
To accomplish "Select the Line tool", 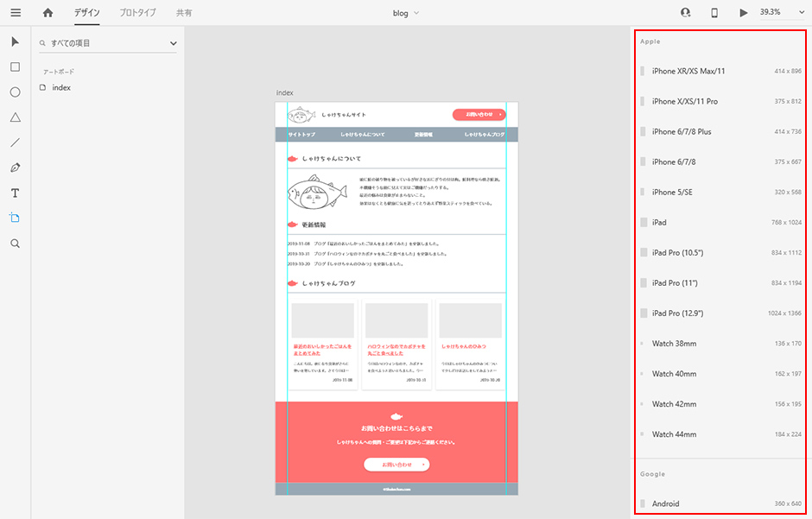I will [x=15, y=142].
